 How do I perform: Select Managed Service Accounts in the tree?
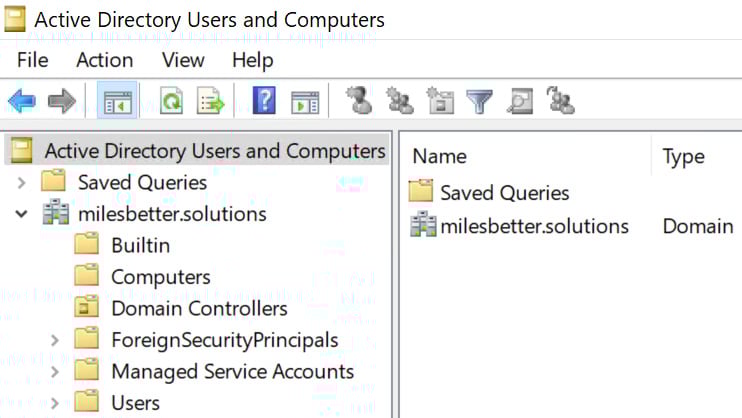pos(232,372)
